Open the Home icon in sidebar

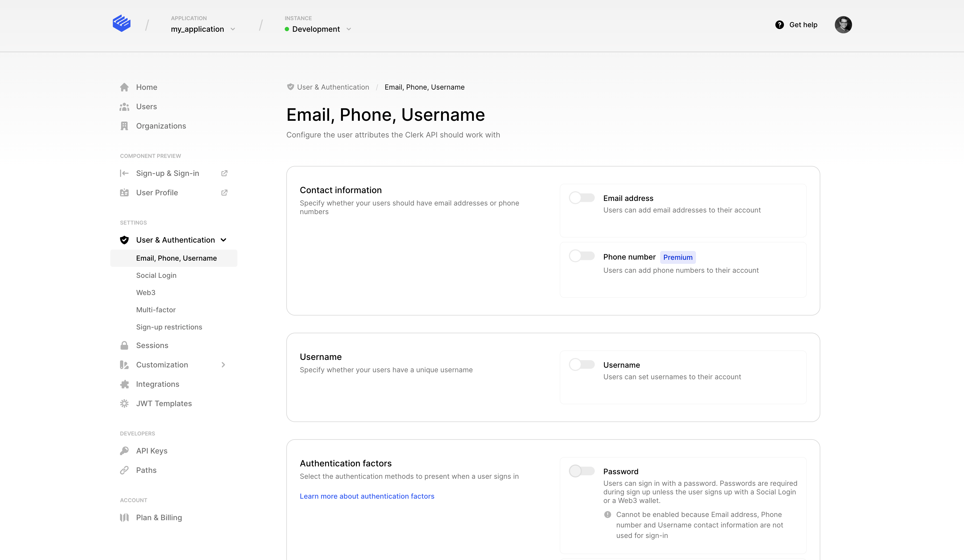tap(124, 87)
